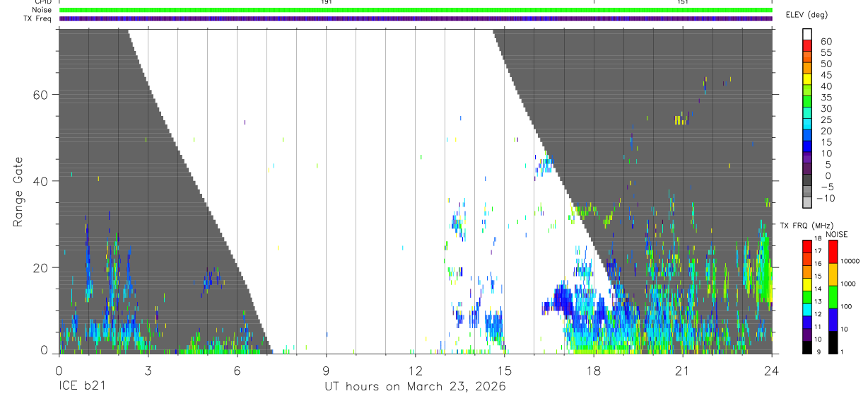
Task: Click the 'ELEV (deg)' legend title
Action: tap(807, 15)
